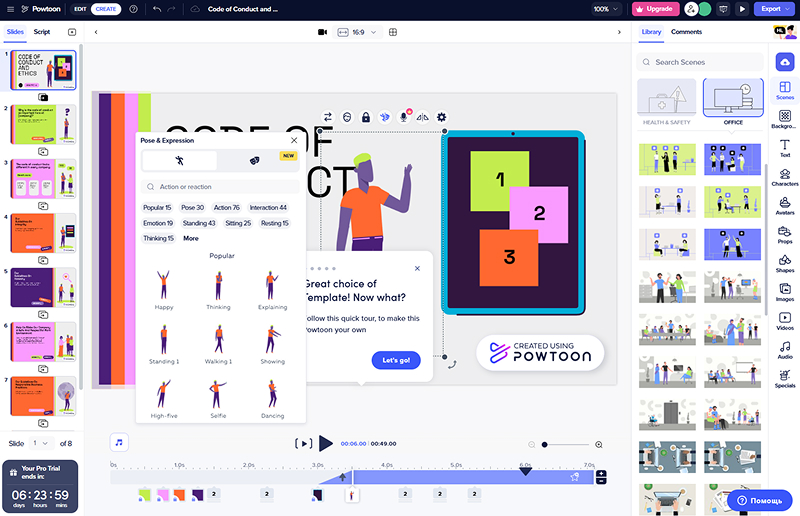
Task: Click the flip icon in the character toolbar
Action: tap(422, 117)
